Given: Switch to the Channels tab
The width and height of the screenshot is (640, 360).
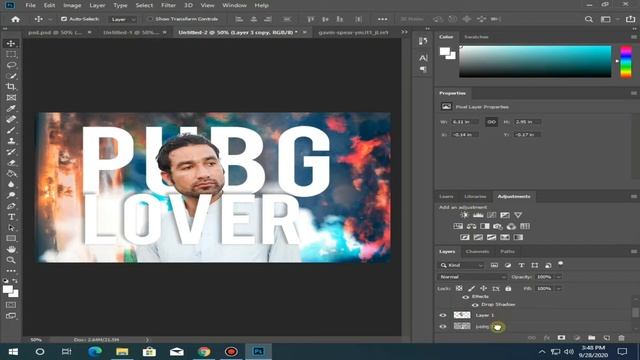Looking at the screenshot, I should coord(477,251).
